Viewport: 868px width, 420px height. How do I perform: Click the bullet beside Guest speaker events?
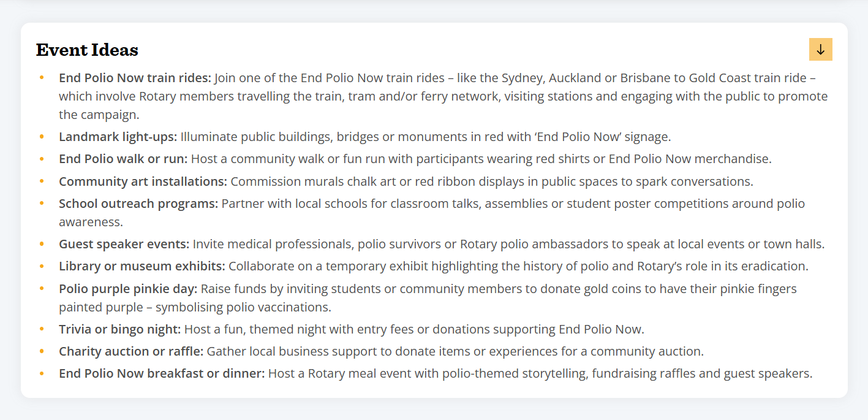[42, 244]
